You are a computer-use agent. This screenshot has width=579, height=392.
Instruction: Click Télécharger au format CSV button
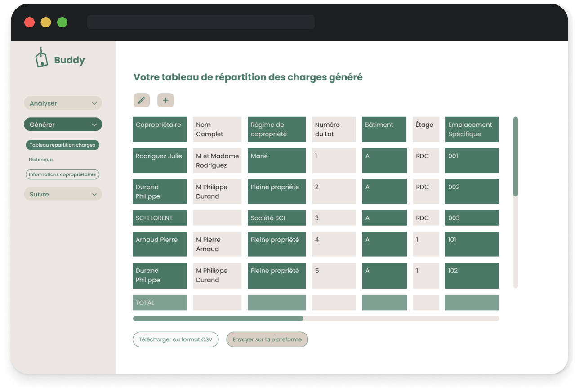pyautogui.click(x=175, y=339)
